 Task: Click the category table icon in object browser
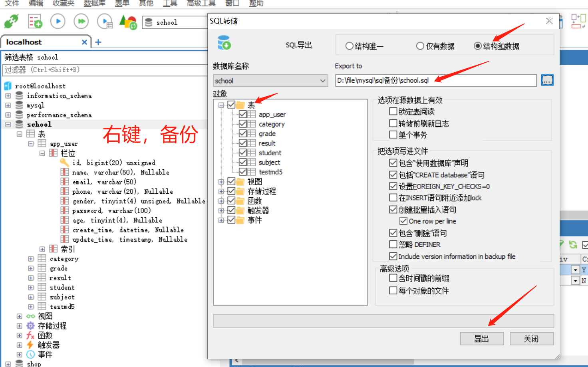point(42,258)
